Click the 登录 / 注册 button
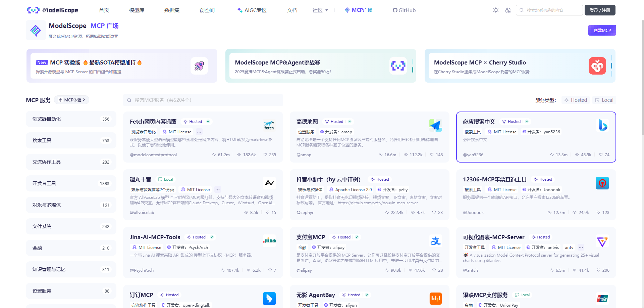Viewport: 644px width, 308px height. [x=600, y=10]
